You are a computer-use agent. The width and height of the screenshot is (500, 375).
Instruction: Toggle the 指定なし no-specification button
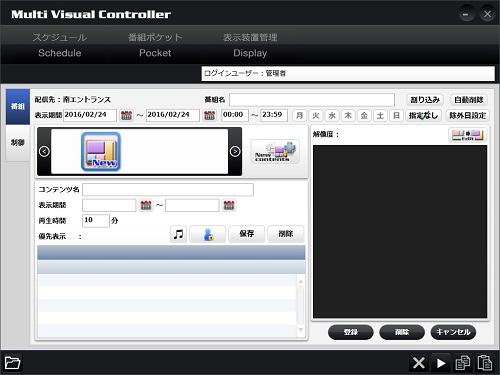[x=424, y=116]
